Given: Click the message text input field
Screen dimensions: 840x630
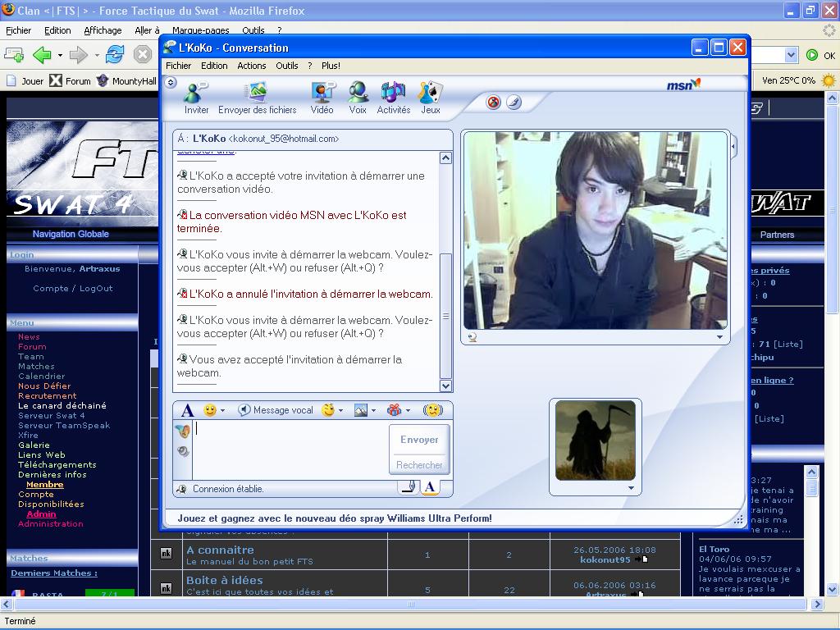Looking at the screenshot, I should [290, 449].
